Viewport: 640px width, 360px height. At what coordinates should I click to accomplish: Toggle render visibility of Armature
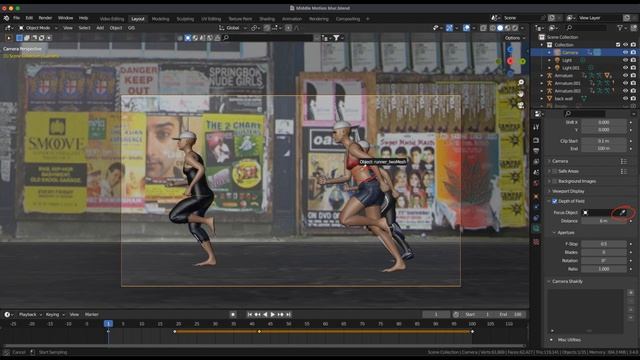click(633, 76)
